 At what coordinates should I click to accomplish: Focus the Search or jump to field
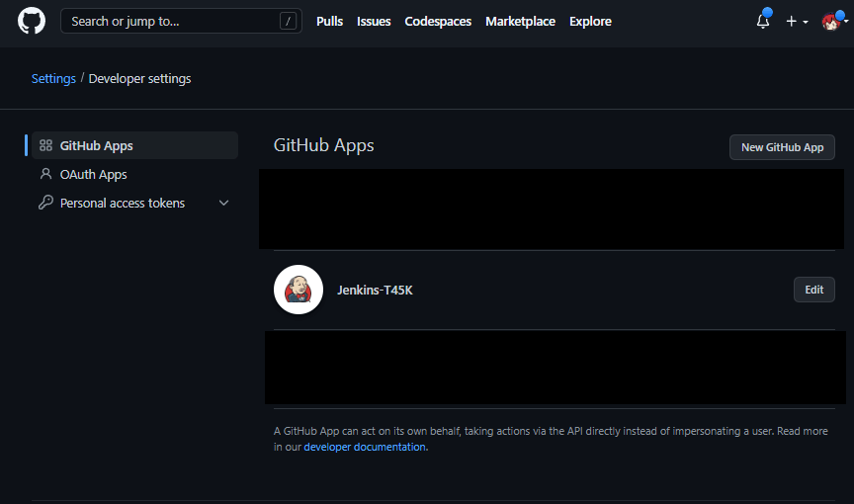click(181, 21)
